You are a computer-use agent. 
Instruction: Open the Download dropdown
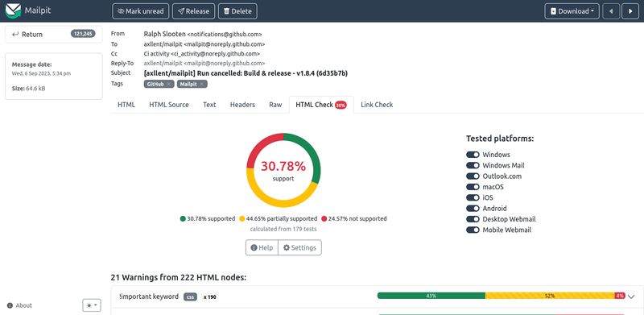(x=572, y=11)
